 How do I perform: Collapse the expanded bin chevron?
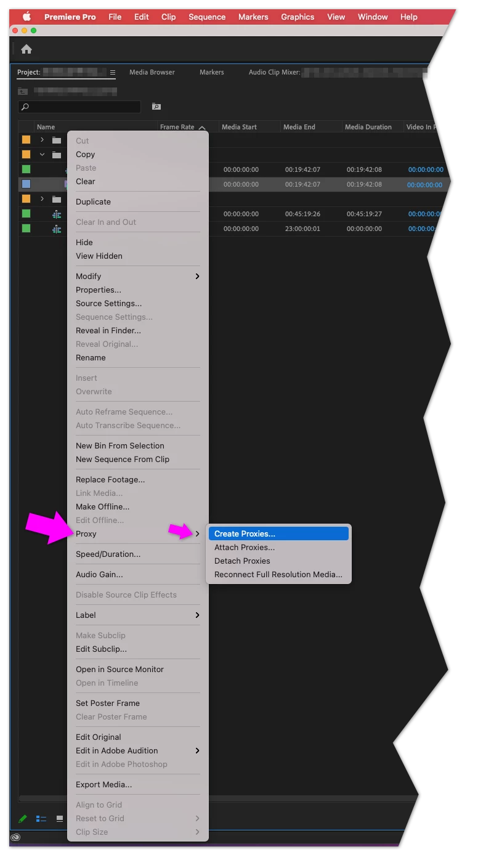42,155
